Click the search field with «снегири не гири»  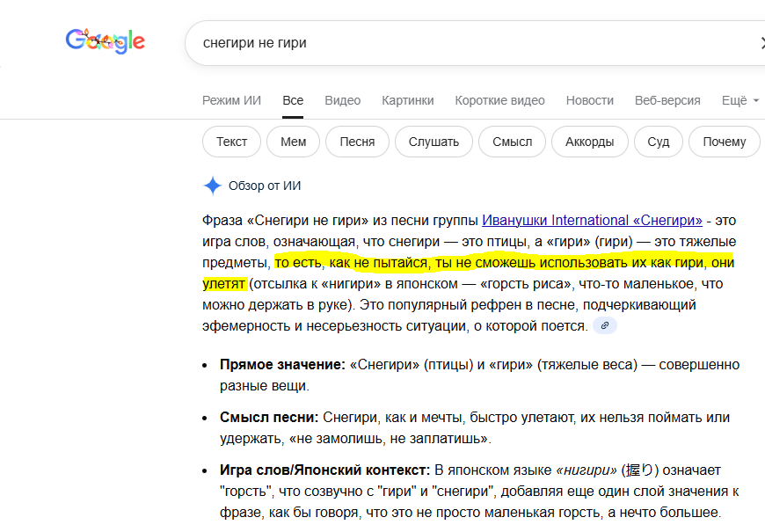[466, 43]
